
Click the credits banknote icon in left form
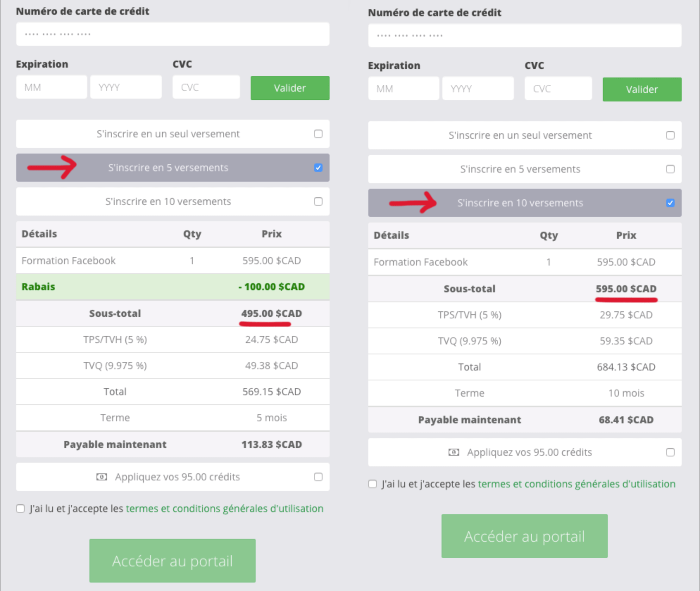[x=102, y=477]
